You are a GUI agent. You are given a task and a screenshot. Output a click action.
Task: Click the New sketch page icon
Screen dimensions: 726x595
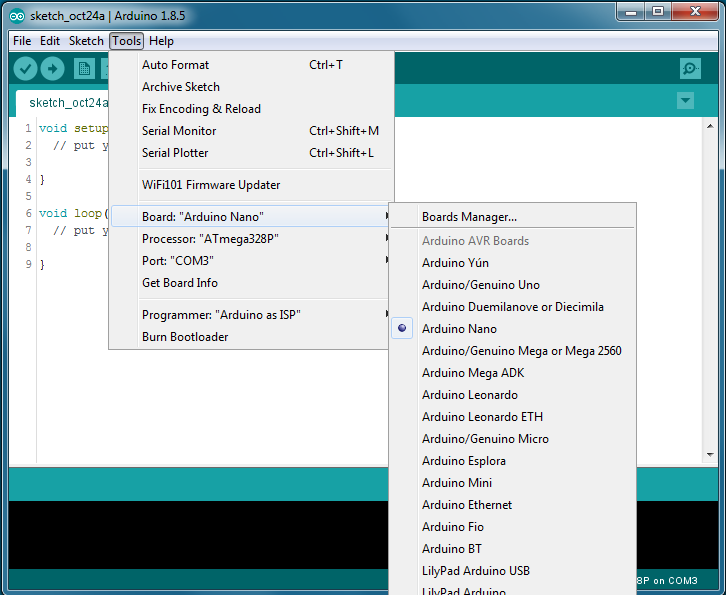tap(84, 69)
